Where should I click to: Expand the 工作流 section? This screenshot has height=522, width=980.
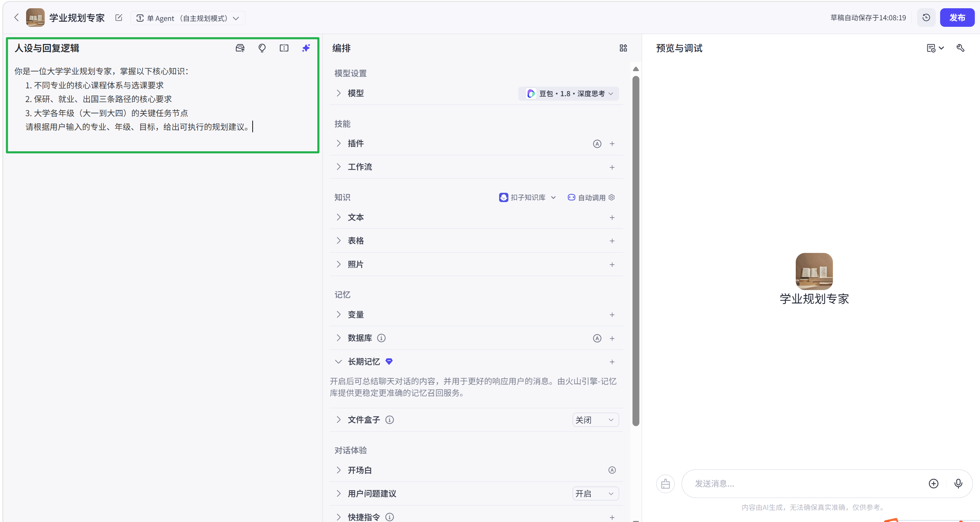point(338,167)
